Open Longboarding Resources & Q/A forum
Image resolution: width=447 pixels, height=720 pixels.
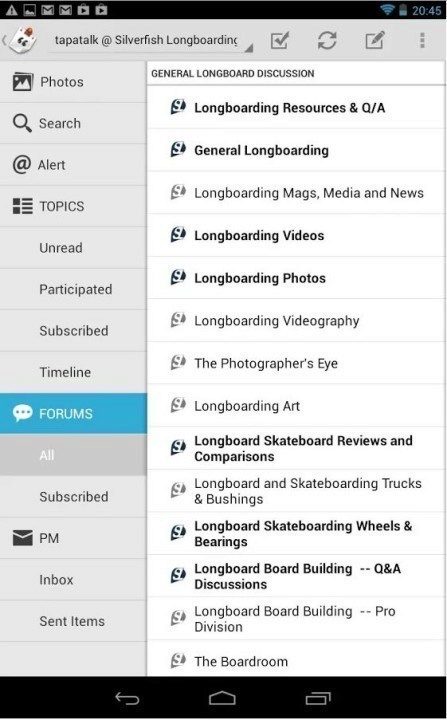pyautogui.click(x=296, y=107)
